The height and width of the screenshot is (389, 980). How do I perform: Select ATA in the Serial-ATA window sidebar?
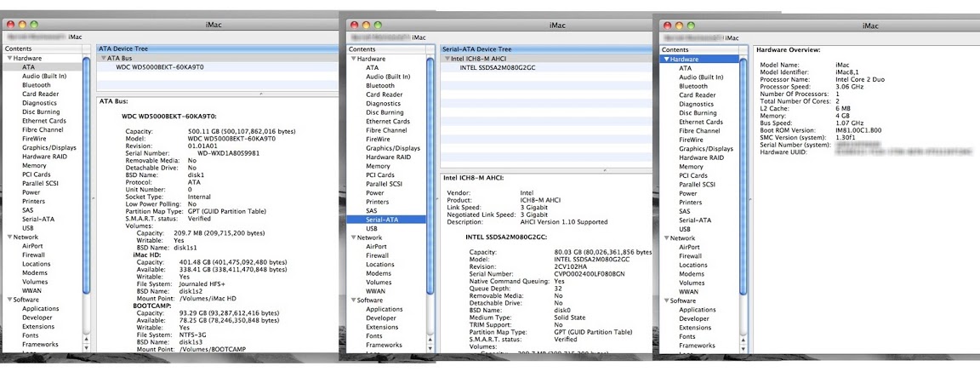[x=372, y=67]
